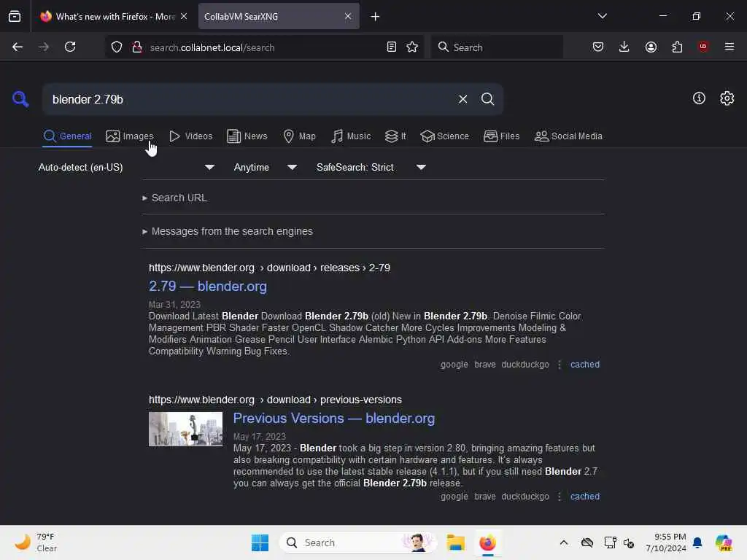Click the Firefox Search box in toolbar
The width and height of the screenshot is (747, 560).
[497, 47]
